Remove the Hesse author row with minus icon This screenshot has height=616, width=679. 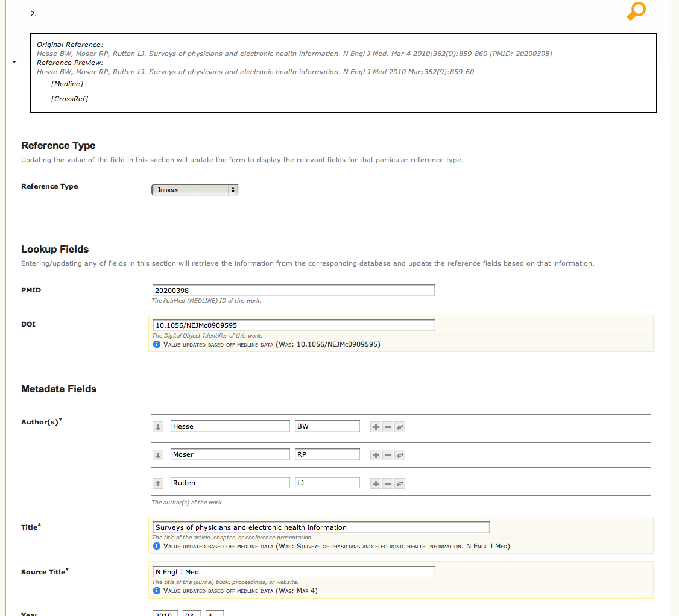tap(388, 427)
